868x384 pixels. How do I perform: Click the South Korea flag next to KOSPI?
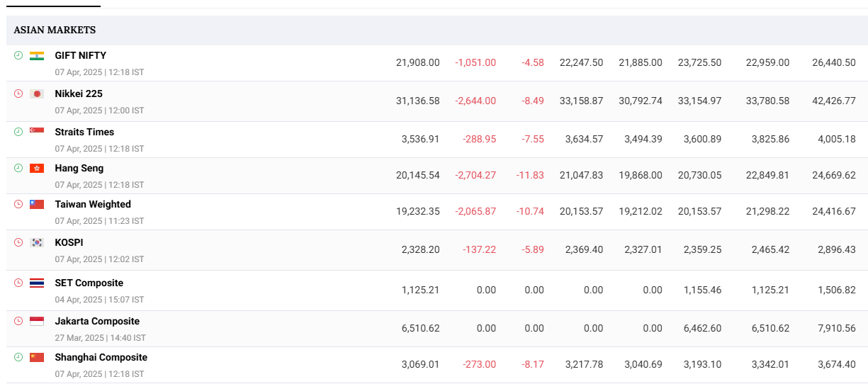click(37, 242)
